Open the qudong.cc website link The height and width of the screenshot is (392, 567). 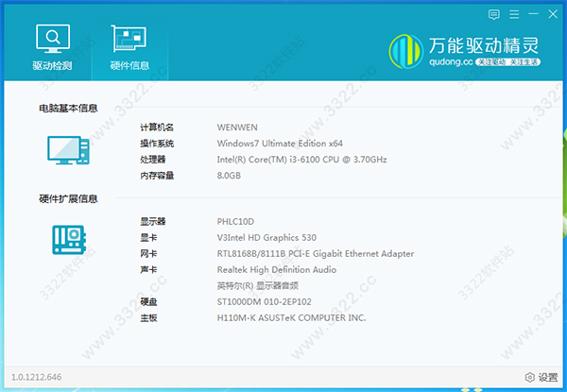pyautogui.click(x=451, y=61)
